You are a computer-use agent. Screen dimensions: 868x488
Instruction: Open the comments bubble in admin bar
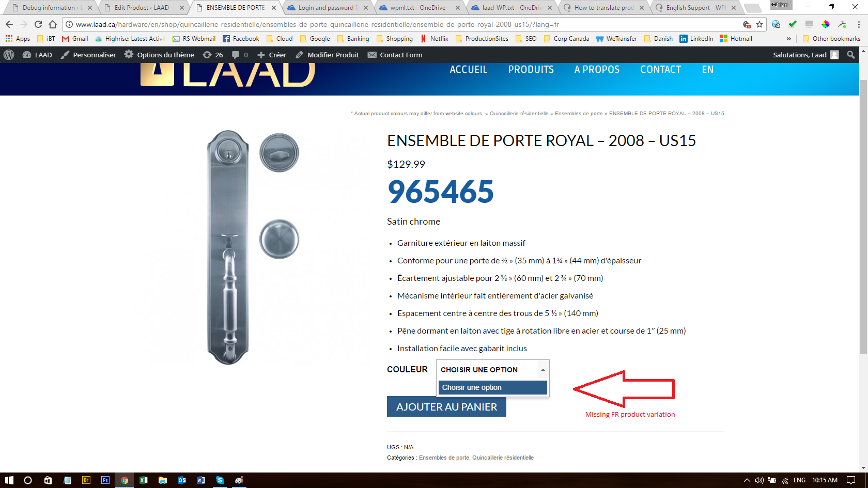tap(239, 55)
